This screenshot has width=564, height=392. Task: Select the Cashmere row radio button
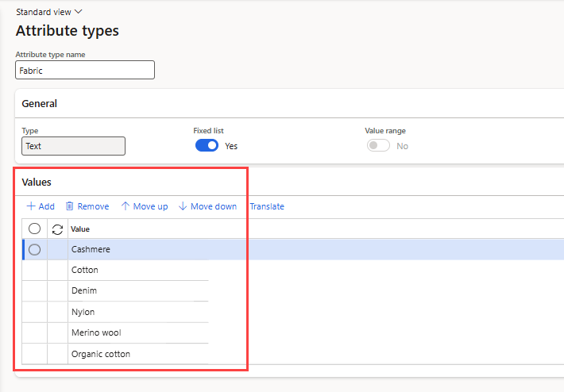coord(34,249)
